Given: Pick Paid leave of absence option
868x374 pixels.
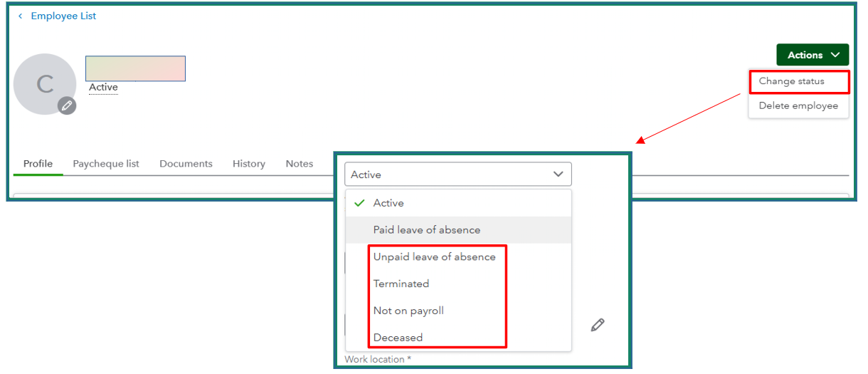Looking at the screenshot, I should [x=426, y=230].
